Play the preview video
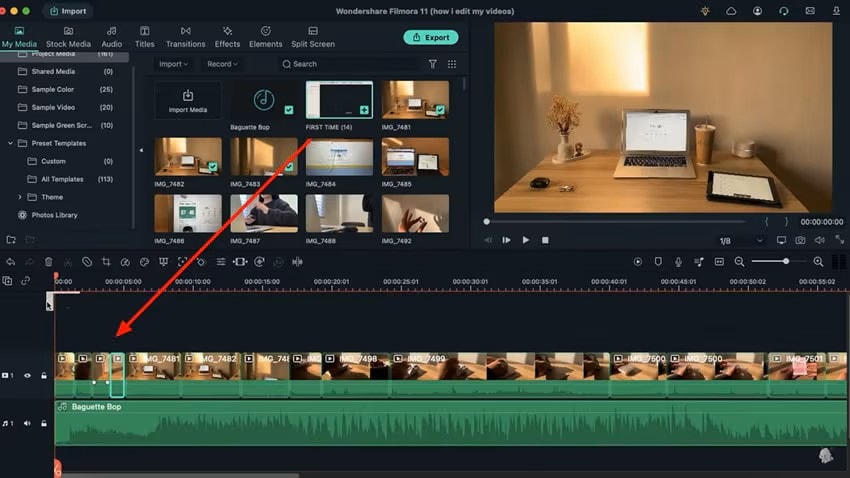 point(525,240)
